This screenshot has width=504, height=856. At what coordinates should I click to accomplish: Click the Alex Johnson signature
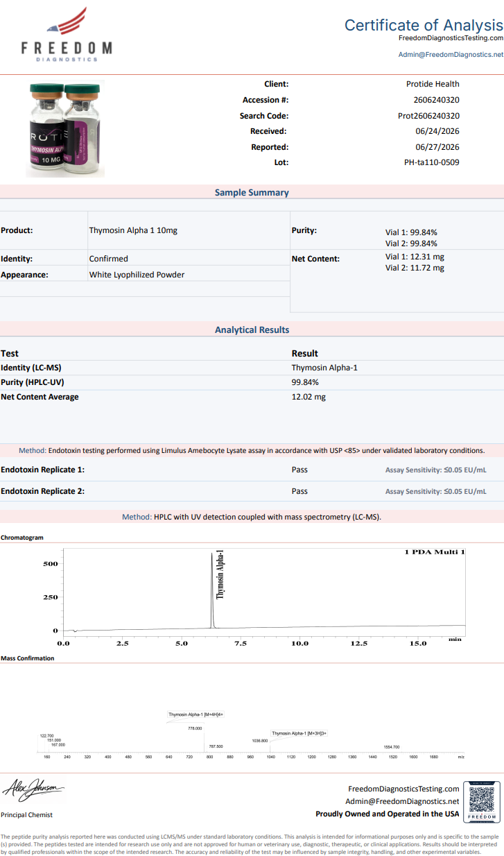coord(33,789)
